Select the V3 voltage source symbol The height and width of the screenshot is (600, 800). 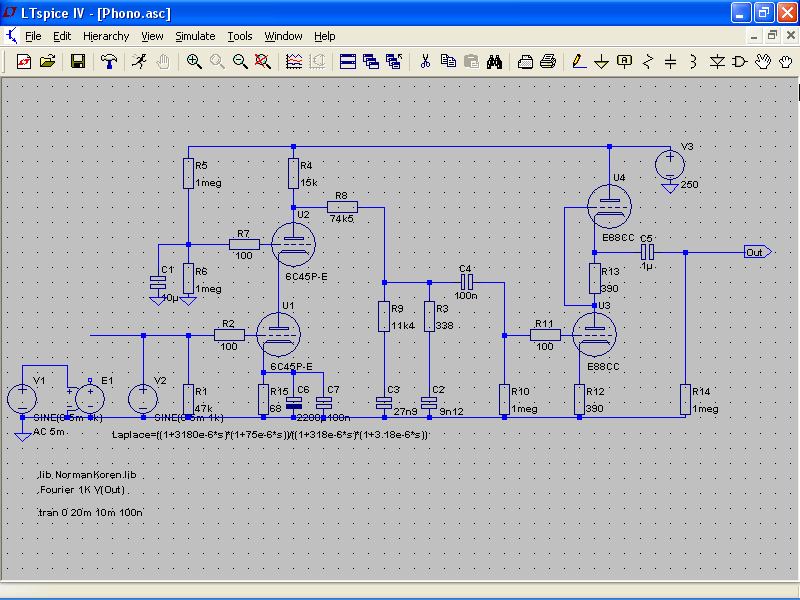670,165
